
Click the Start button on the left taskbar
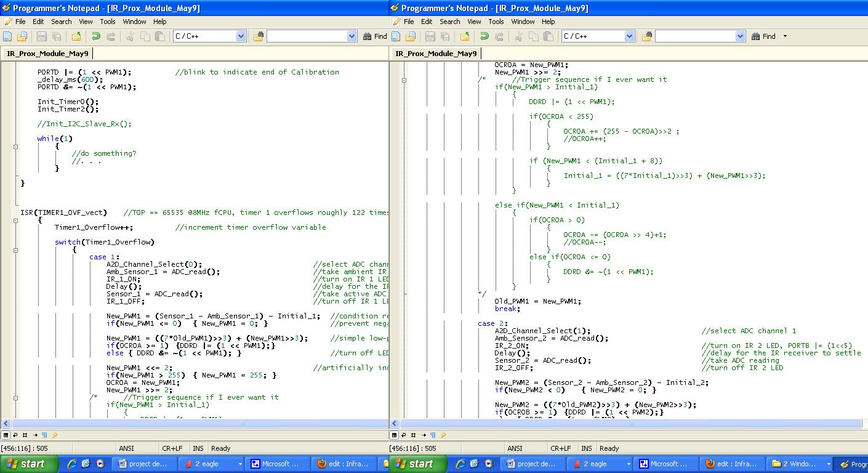(29, 464)
